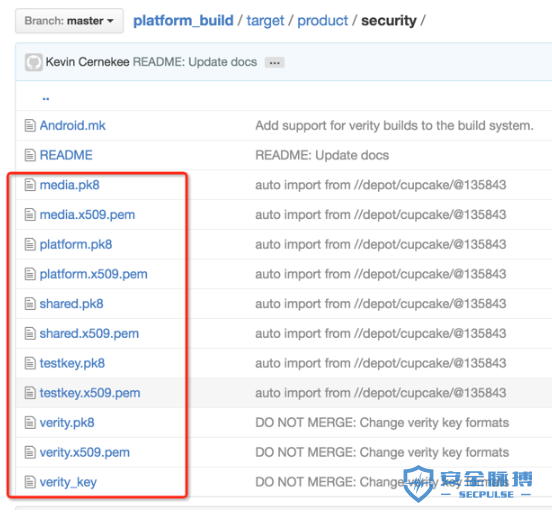Screen dimensions: 552x519
Task: Open Android.mk's verity builds commit message
Action: (x=394, y=125)
